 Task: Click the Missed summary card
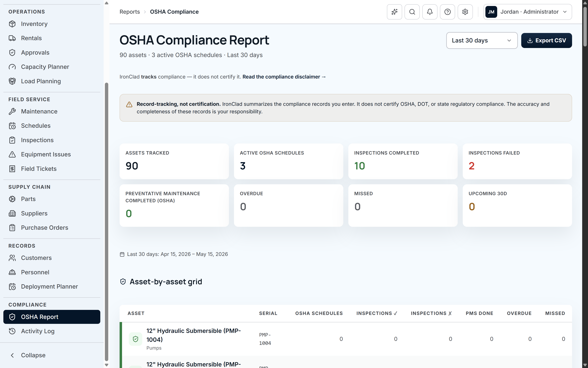tap(403, 205)
